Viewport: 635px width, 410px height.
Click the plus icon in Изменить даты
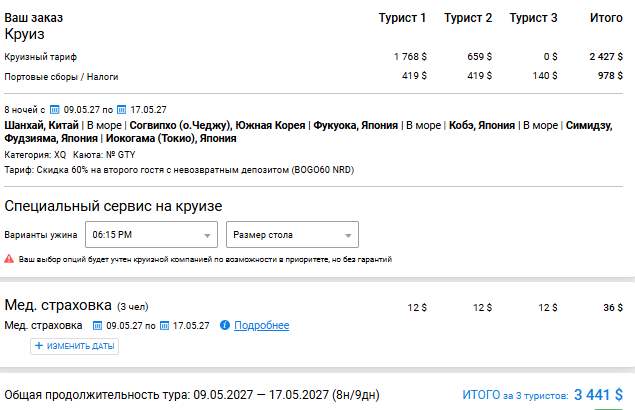pos(39,346)
